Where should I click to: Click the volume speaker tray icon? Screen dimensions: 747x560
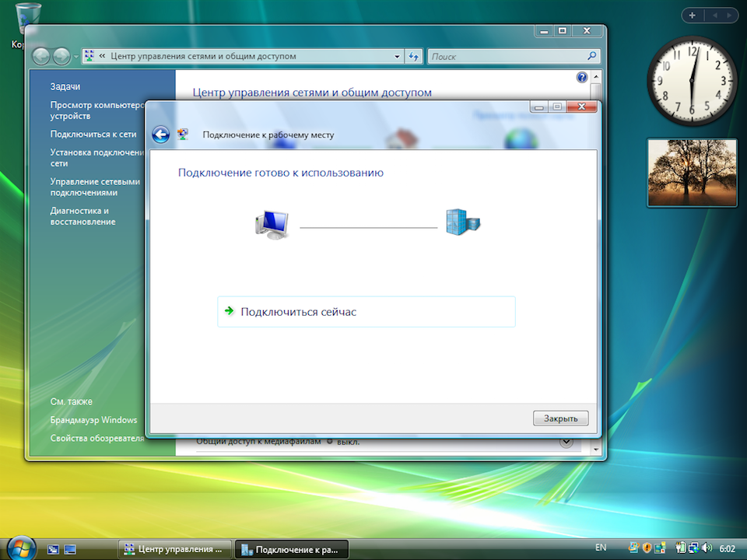coord(707,548)
